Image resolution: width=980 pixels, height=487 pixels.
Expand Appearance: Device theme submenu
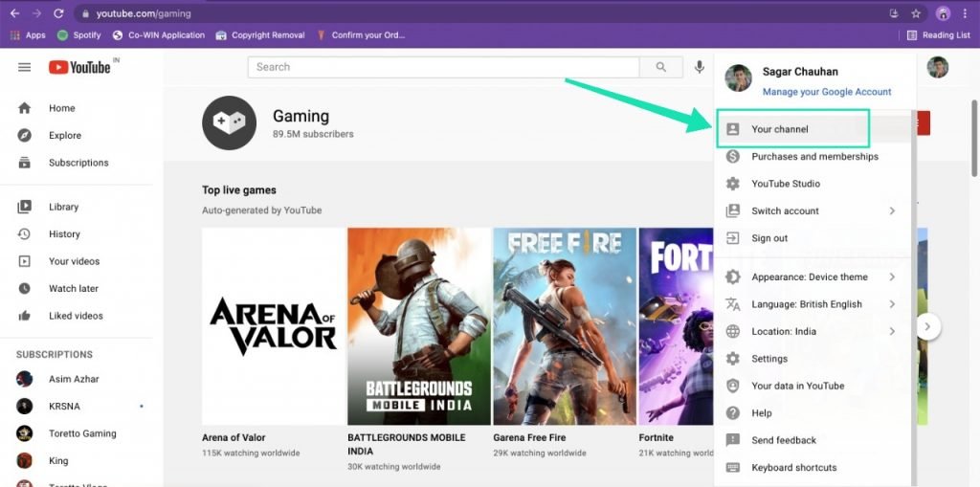pos(892,277)
